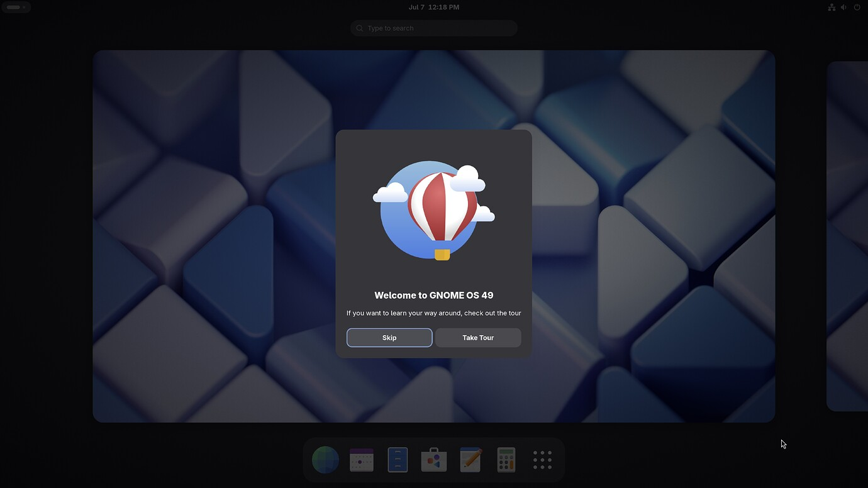Click the hot air balloon welcome illustration

(433, 210)
